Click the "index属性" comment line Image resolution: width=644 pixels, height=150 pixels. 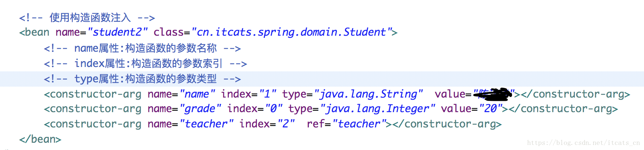pos(145,64)
